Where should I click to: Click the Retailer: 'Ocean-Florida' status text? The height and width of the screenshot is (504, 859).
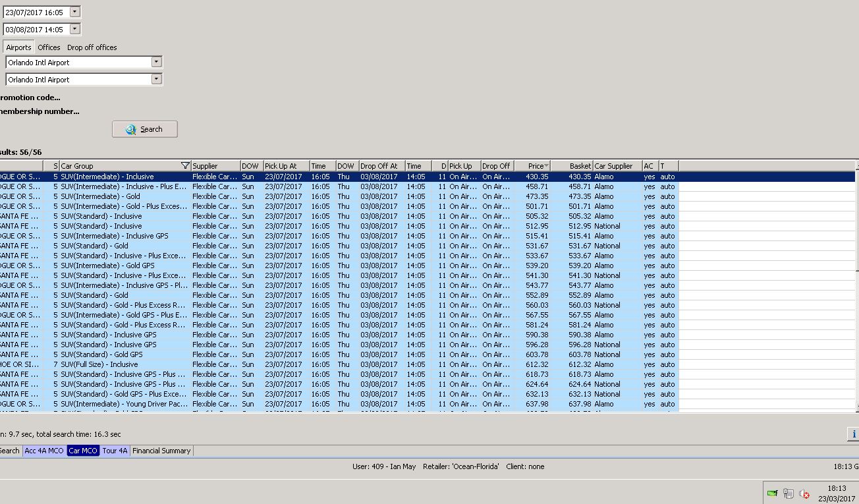coord(461,466)
